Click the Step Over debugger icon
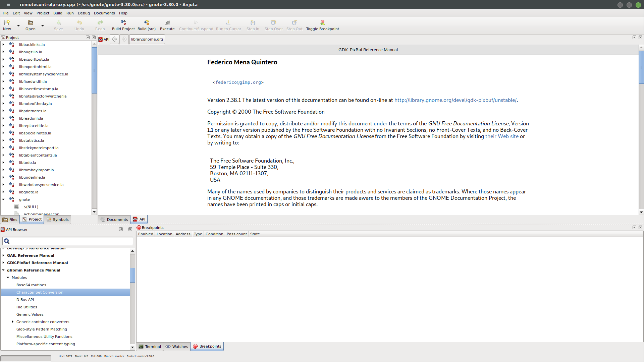 (273, 22)
